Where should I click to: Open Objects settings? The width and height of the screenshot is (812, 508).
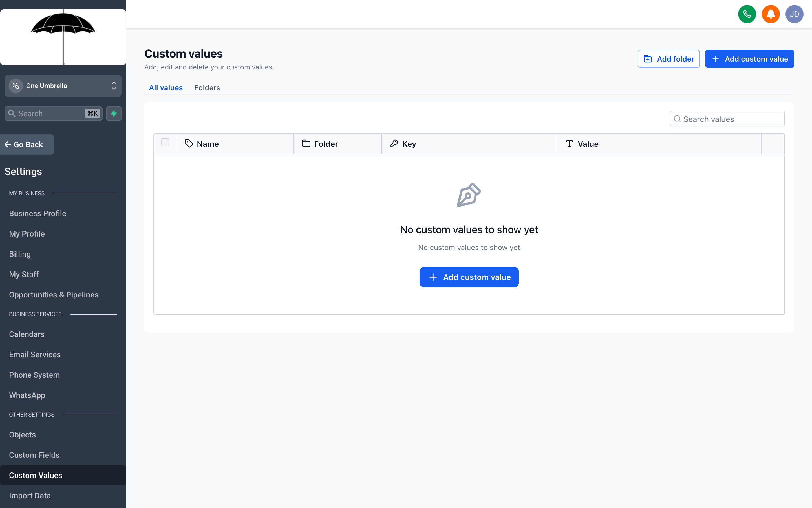22,435
